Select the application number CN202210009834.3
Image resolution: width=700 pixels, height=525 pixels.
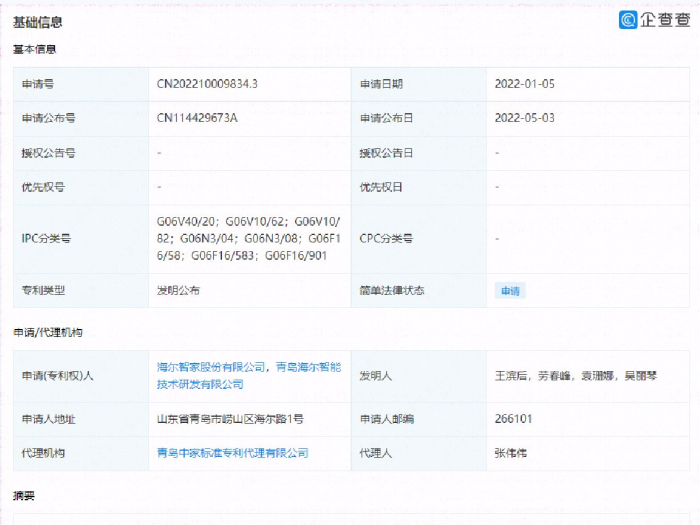[207, 84]
